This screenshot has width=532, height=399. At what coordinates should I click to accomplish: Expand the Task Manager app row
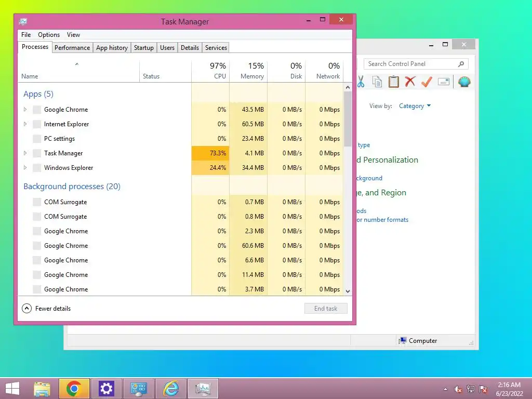(x=25, y=153)
